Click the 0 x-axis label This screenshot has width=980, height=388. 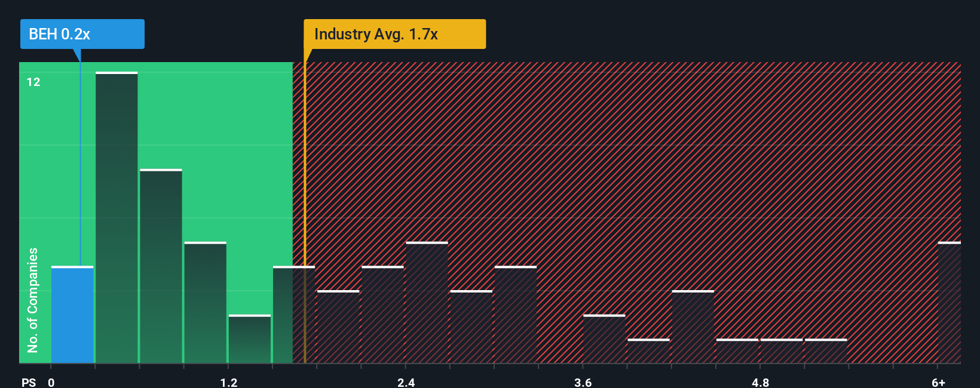click(x=51, y=382)
